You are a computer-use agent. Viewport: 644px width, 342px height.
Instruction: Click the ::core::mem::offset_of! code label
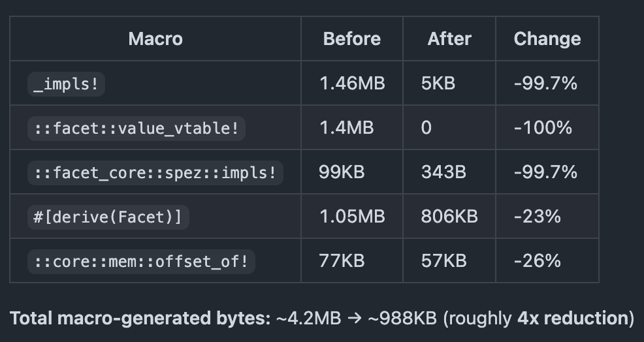pos(141,261)
